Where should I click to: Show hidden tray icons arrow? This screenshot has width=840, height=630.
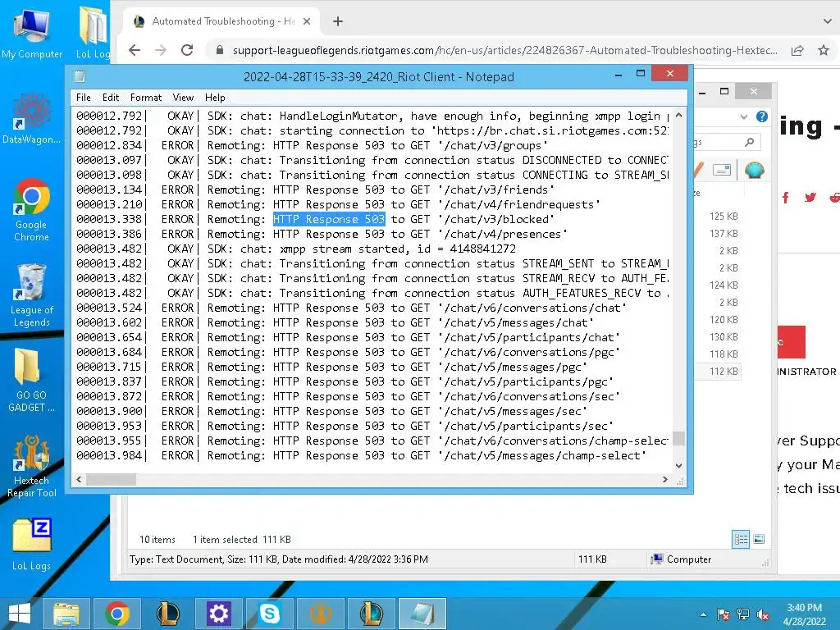[703, 615]
